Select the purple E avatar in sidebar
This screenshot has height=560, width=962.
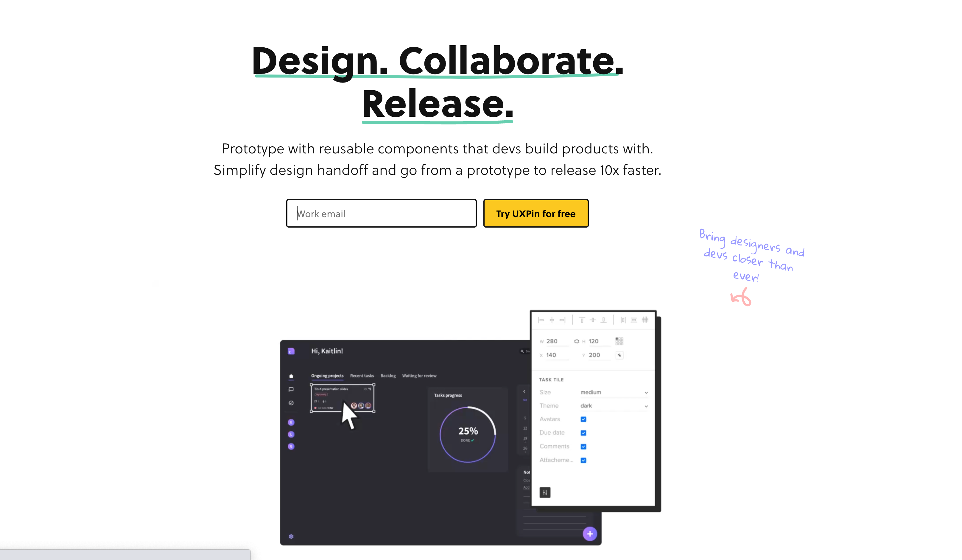click(x=291, y=423)
